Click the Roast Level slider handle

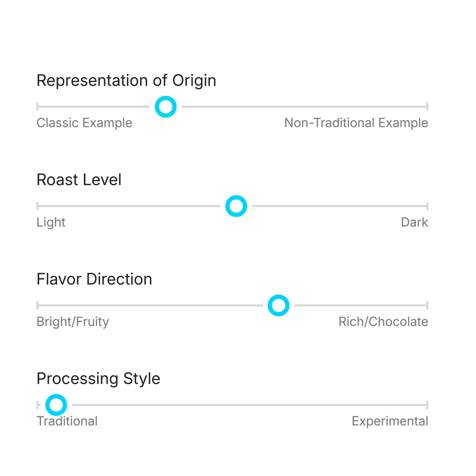click(x=236, y=206)
